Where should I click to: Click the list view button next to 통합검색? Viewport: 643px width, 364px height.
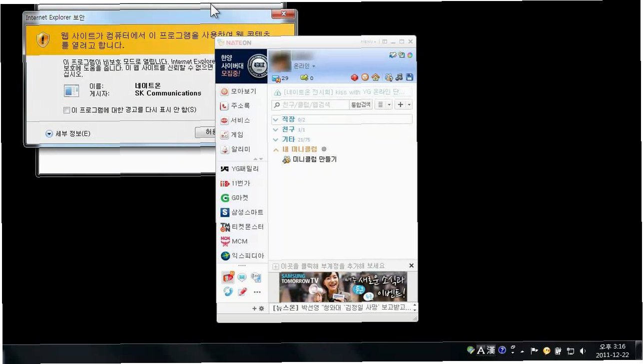click(x=381, y=105)
